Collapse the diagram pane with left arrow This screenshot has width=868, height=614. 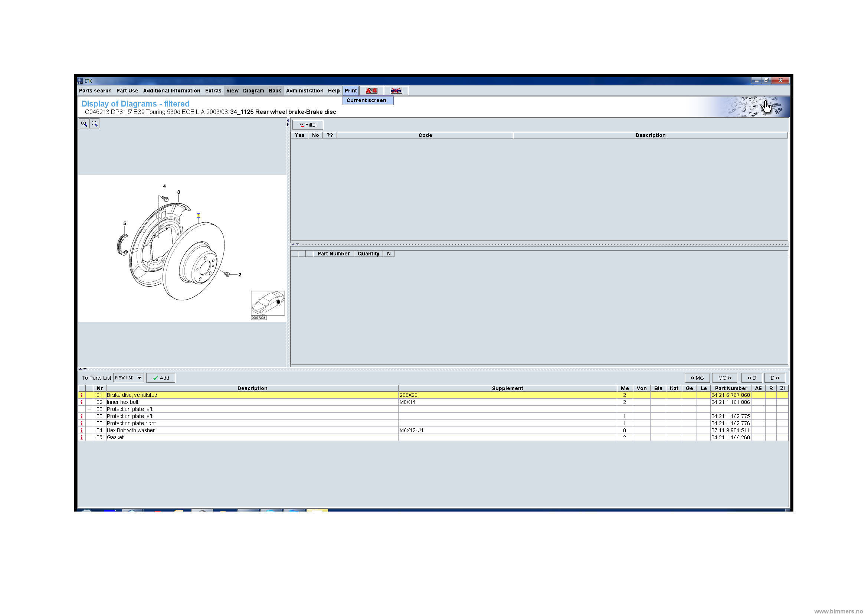coord(288,120)
